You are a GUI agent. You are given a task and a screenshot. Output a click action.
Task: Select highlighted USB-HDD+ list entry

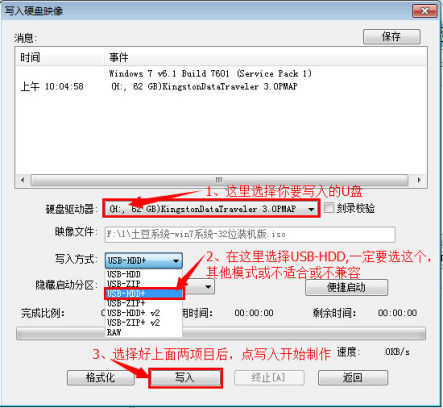click(144, 293)
